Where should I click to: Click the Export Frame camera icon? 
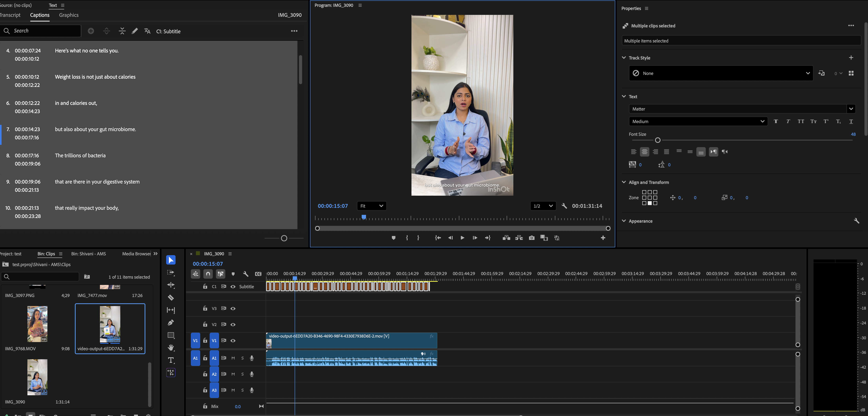tap(531, 238)
